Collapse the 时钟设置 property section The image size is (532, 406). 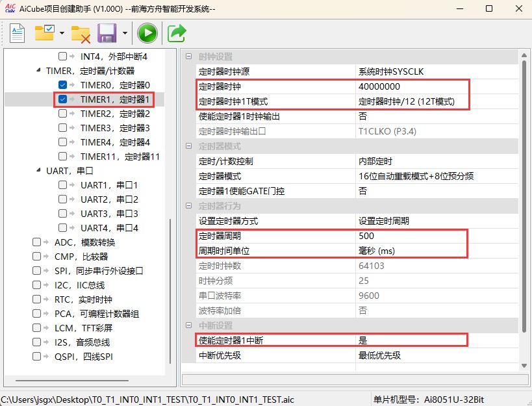(x=188, y=57)
